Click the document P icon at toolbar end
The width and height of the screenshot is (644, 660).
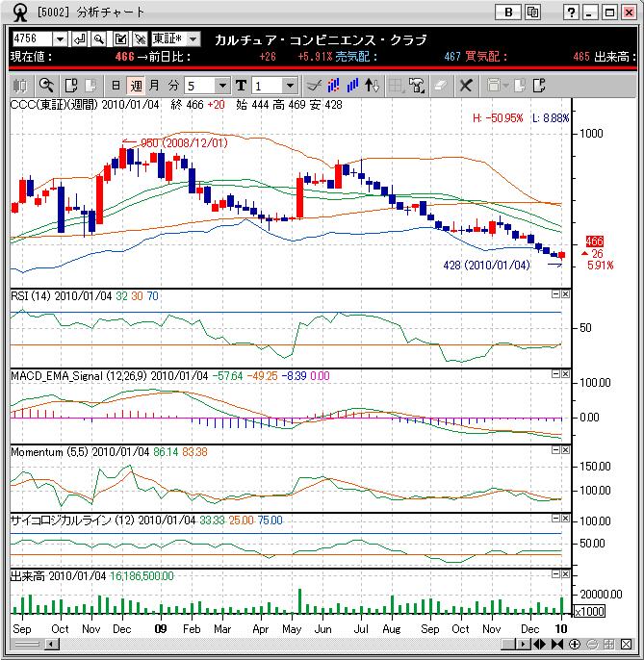[x=539, y=86]
